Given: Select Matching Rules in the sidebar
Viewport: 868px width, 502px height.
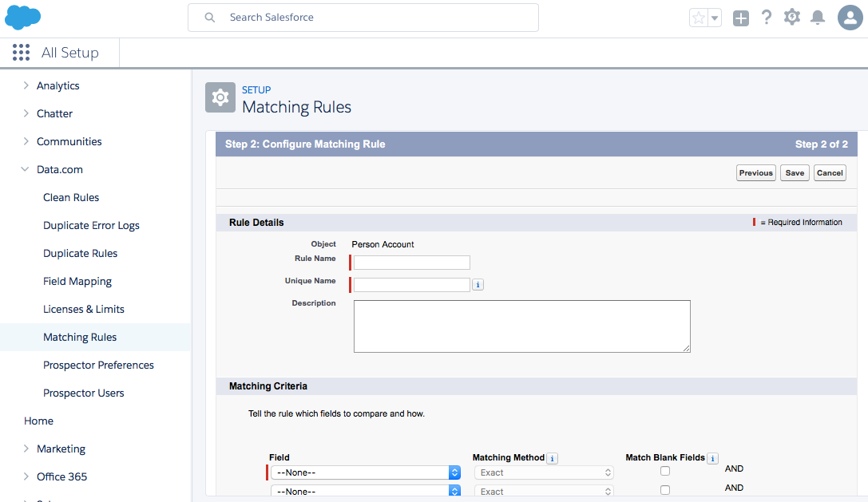Looking at the screenshot, I should coord(80,337).
